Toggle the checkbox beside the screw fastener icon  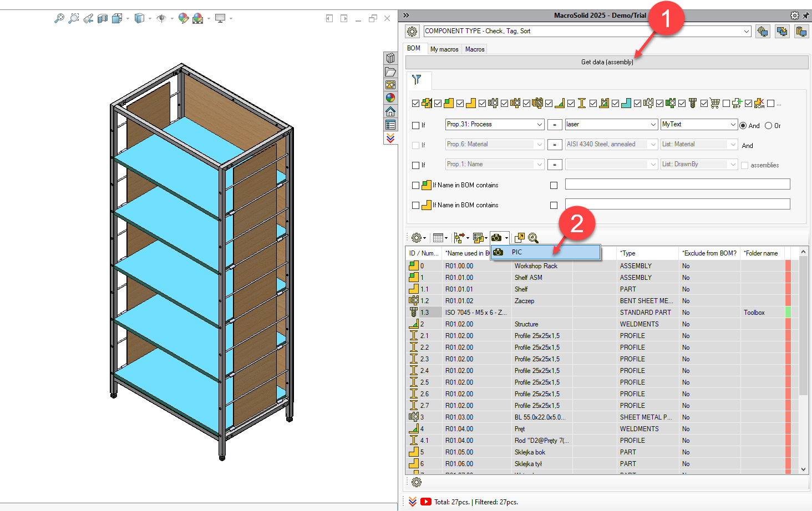tap(682, 103)
